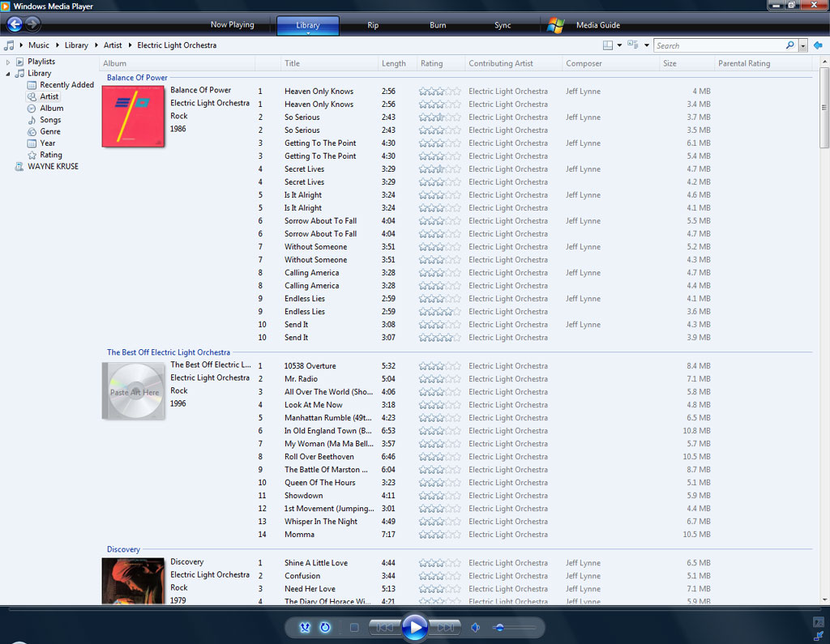Sort by the Contributing Artist column header

(513, 63)
